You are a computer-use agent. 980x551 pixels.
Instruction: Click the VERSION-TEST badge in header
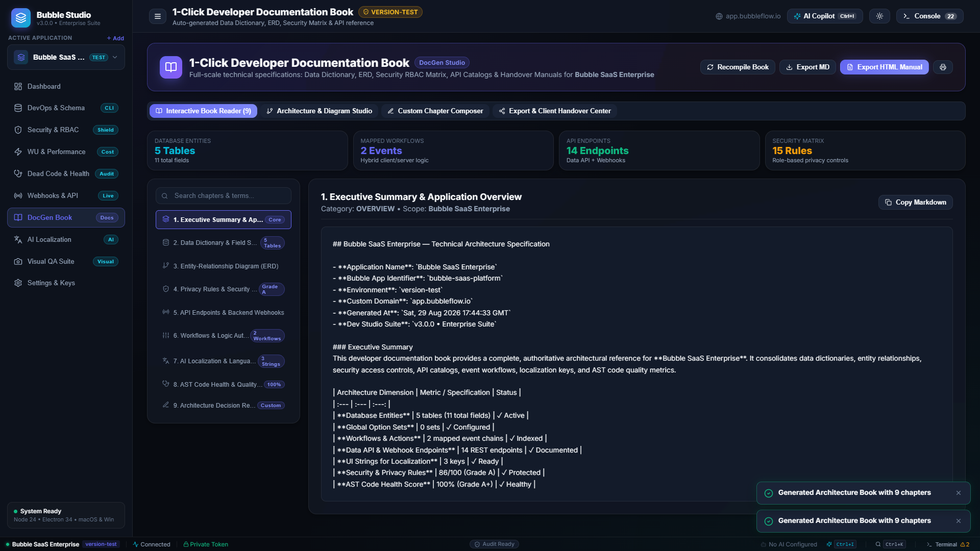click(x=390, y=12)
